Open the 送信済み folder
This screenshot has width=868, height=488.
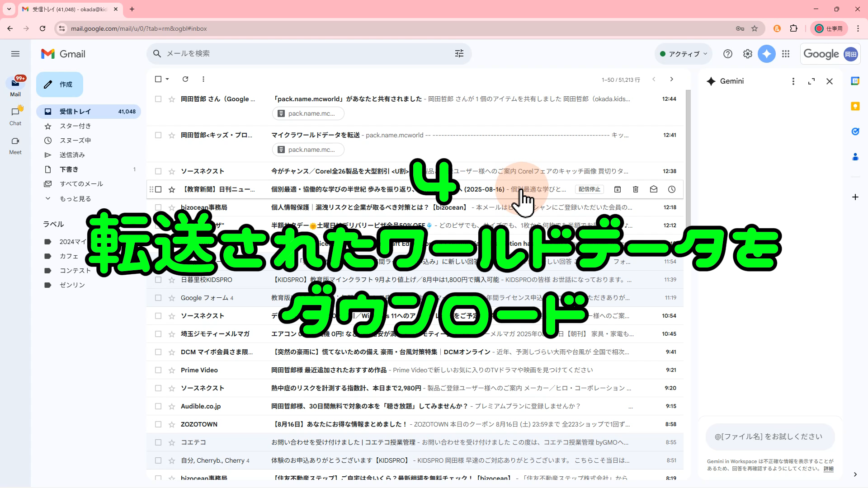click(72, 155)
